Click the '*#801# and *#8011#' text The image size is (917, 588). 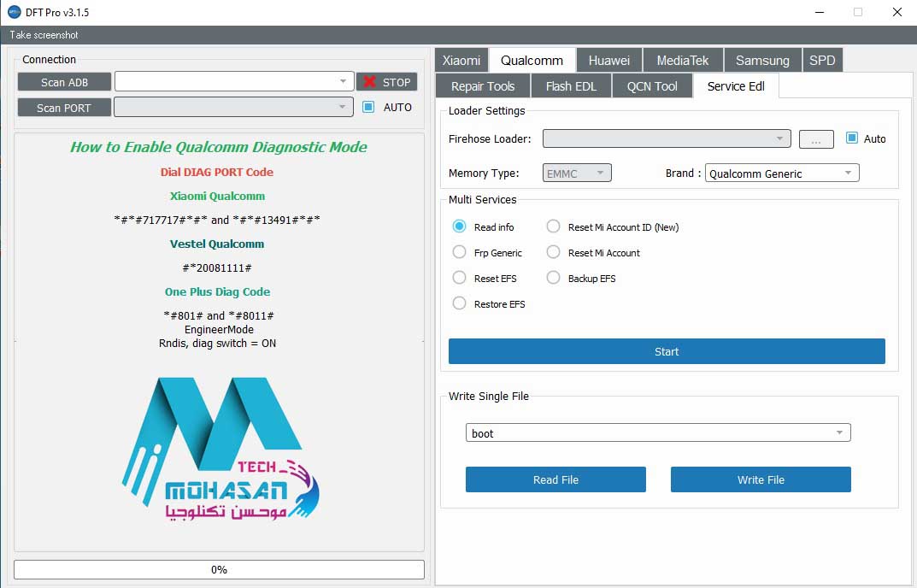click(219, 315)
